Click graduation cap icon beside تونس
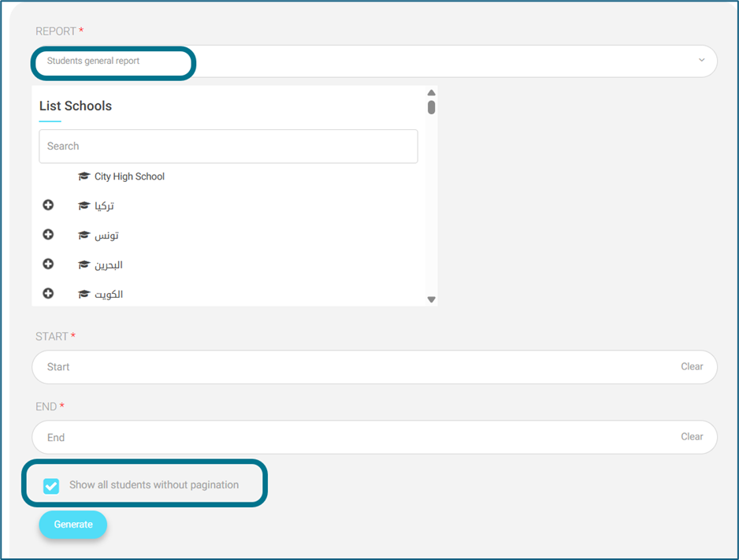Screen dimensions: 739x560 (84, 235)
